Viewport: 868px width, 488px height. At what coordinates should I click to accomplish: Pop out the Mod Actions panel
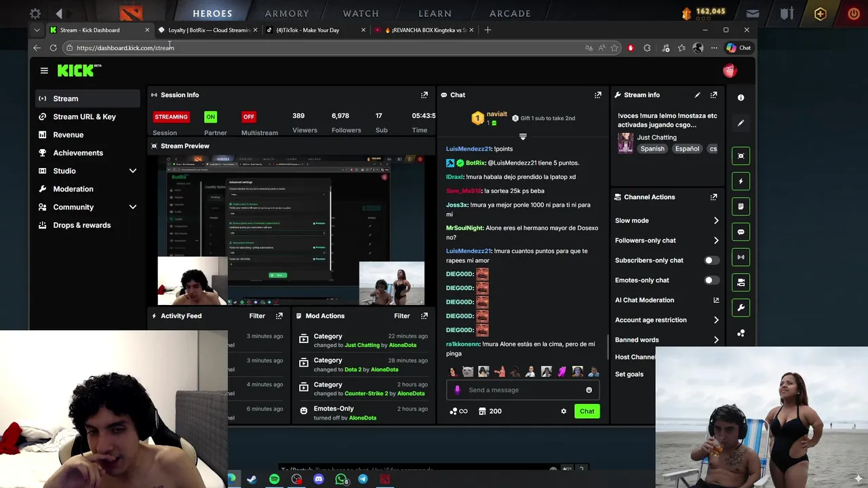click(x=425, y=316)
